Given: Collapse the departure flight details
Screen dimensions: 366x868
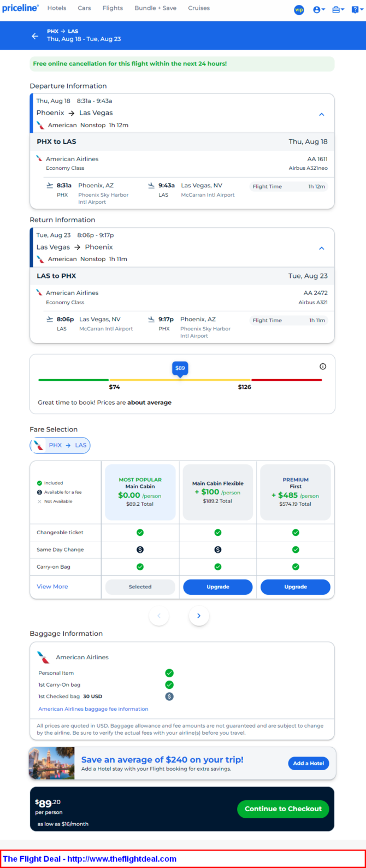Looking at the screenshot, I should coord(322,114).
